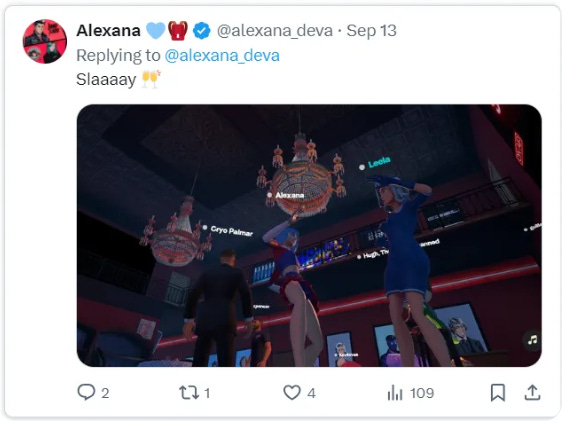Open the view analytics bar chart icon
This screenshot has height=423, width=565.
point(395,392)
